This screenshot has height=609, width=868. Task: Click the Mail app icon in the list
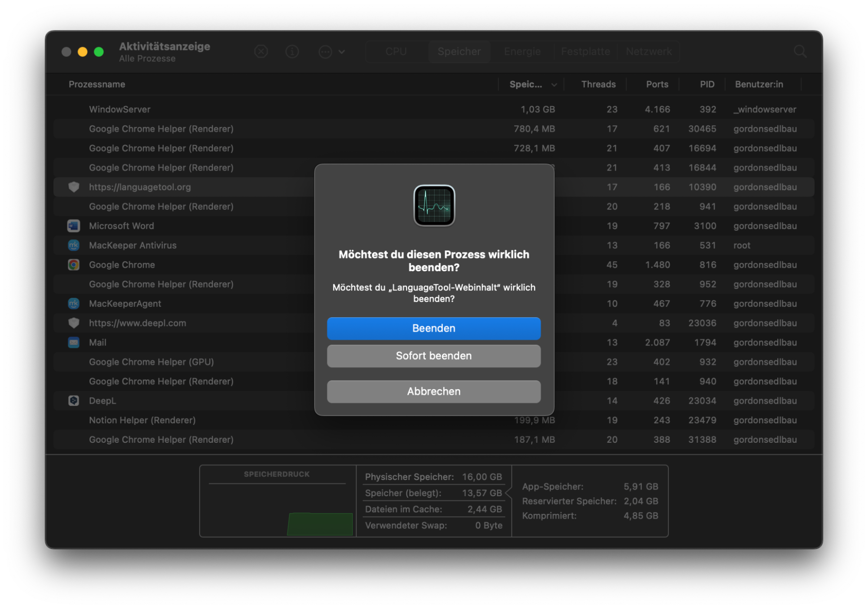[74, 342]
